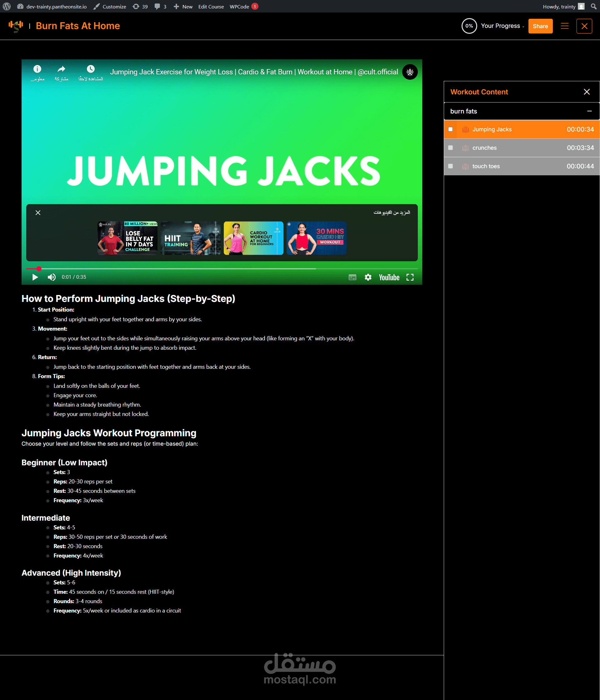Image resolution: width=600 pixels, height=700 pixels.
Task: Play the Jumping Jacks video
Action: [x=35, y=277]
